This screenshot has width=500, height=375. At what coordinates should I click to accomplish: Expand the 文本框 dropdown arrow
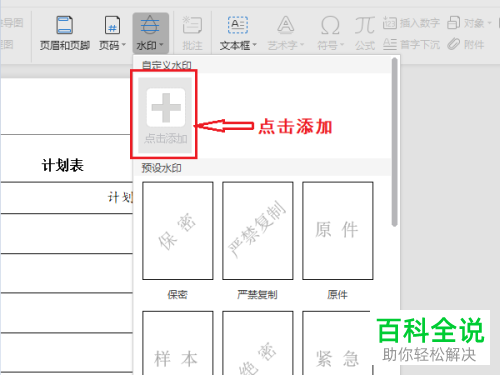tap(255, 45)
